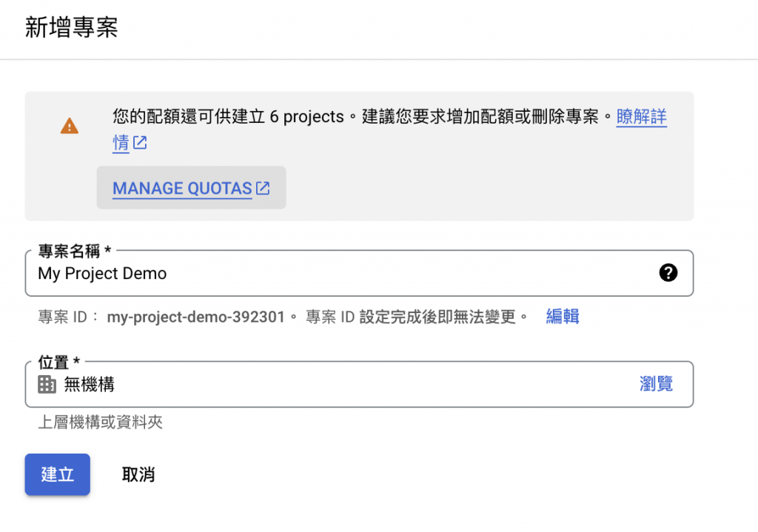This screenshot has height=532, width=758.
Task: Click the orange warning triangle icon
Action: 69,126
